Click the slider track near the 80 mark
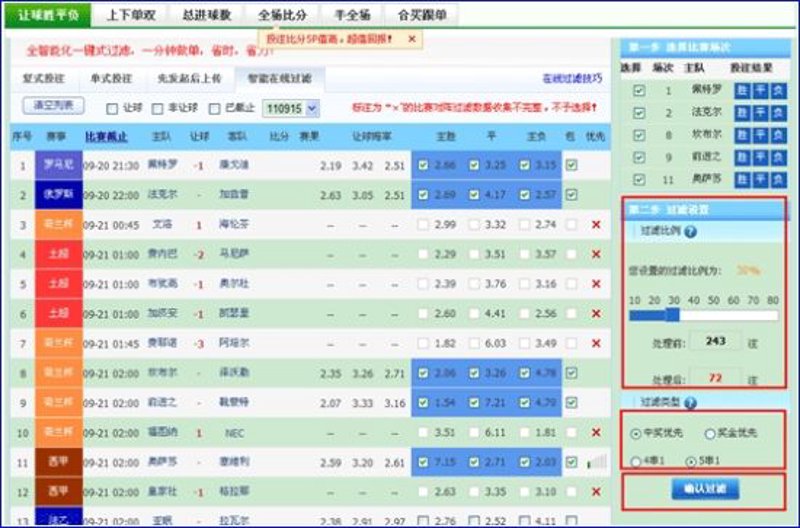Viewport: 800px width, 528px height. [x=773, y=316]
